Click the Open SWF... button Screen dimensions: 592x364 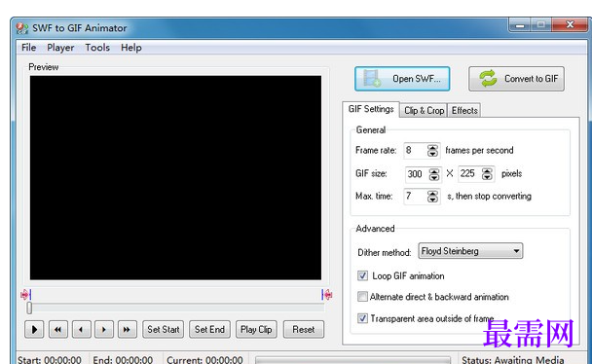click(402, 79)
